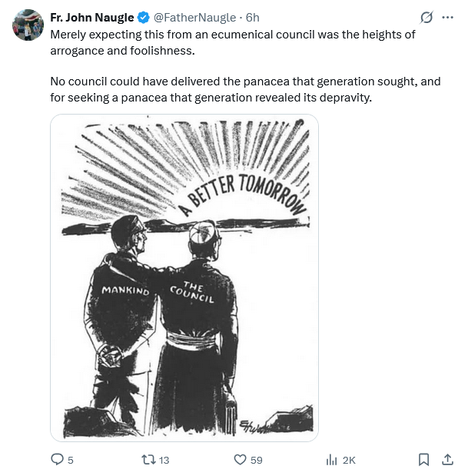Bookmark this post
Screen dimensions: 468x476
[x=423, y=460]
